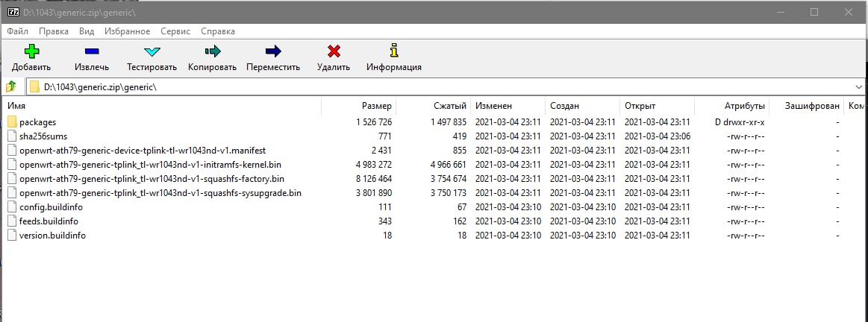This screenshot has width=868, height=322.
Task: Click the initramfs-kernel.bin file icon
Action: coord(12,164)
